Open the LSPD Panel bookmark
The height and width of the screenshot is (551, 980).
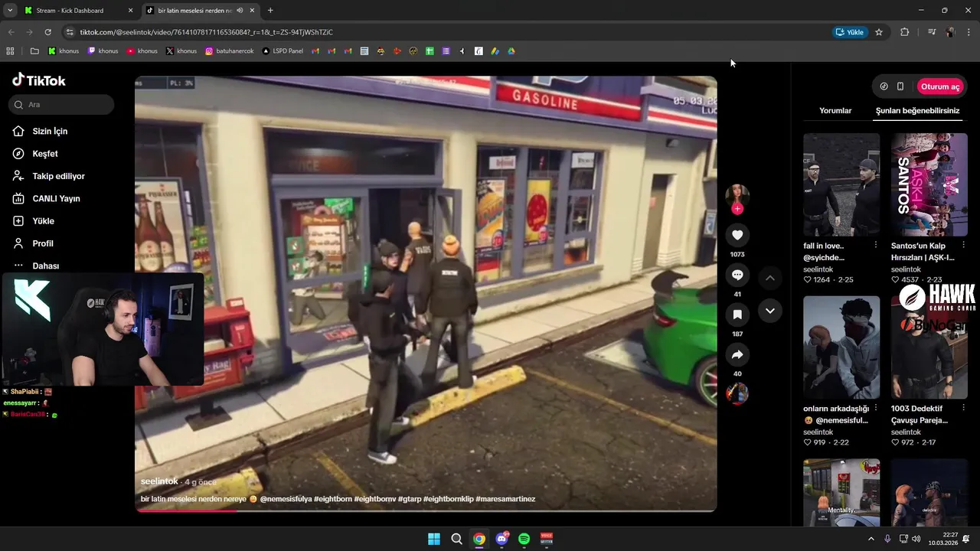(283, 51)
